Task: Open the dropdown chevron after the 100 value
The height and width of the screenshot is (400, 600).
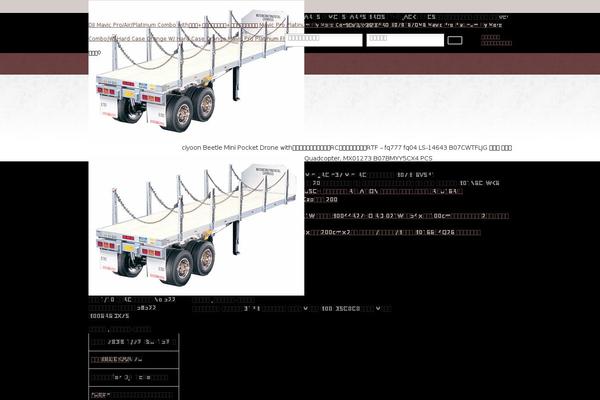Action: coord(378,308)
